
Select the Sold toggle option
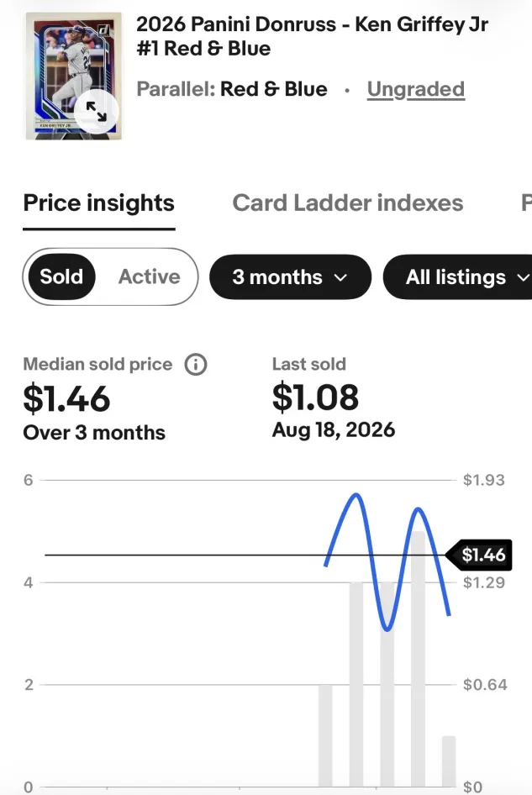pyautogui.click(x=62, y=276)
